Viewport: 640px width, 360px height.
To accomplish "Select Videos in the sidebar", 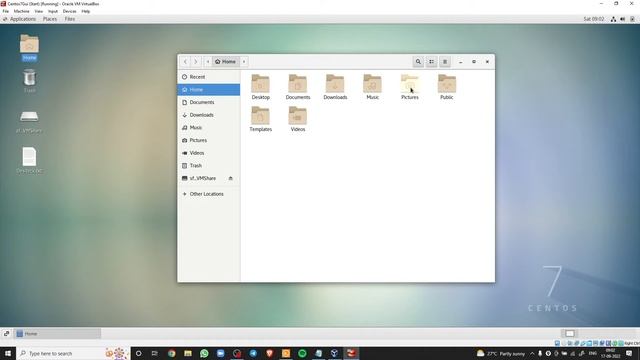I will pos(209,153).
